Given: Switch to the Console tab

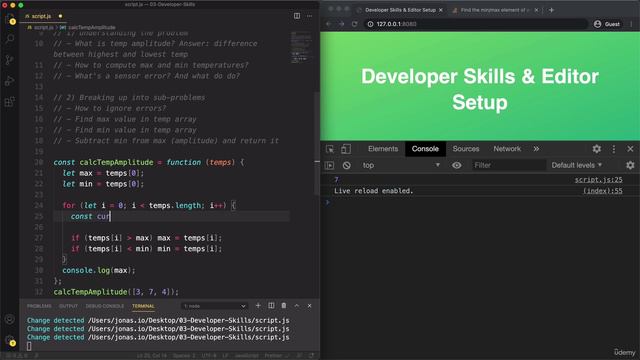Looking at the screenshot, I should [425, 149].
